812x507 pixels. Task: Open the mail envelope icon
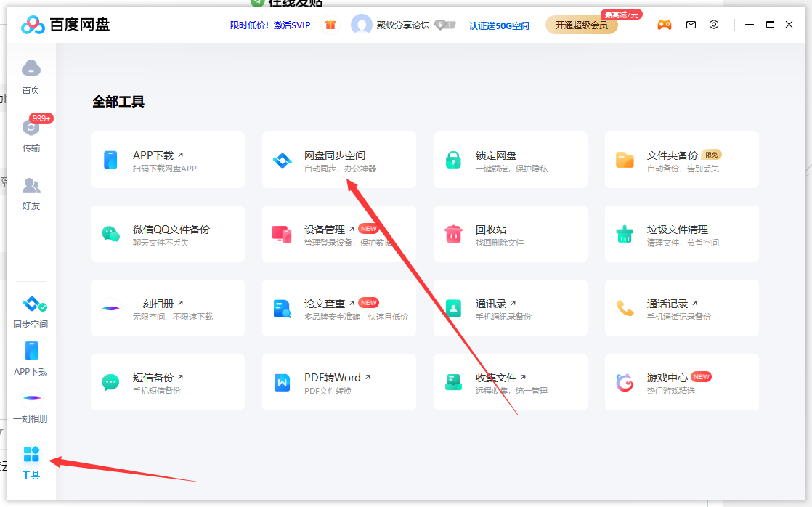pos(691,25)
